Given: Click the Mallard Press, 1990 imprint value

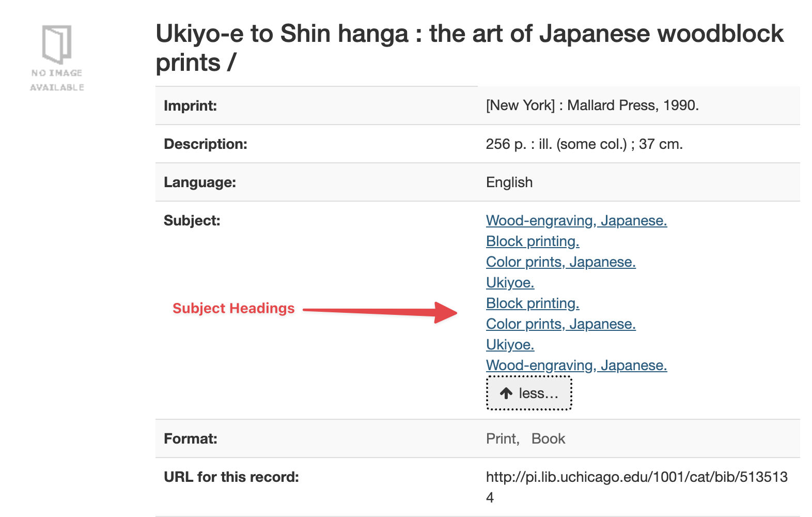Looking at the screenshot, I should coord(592,105).
